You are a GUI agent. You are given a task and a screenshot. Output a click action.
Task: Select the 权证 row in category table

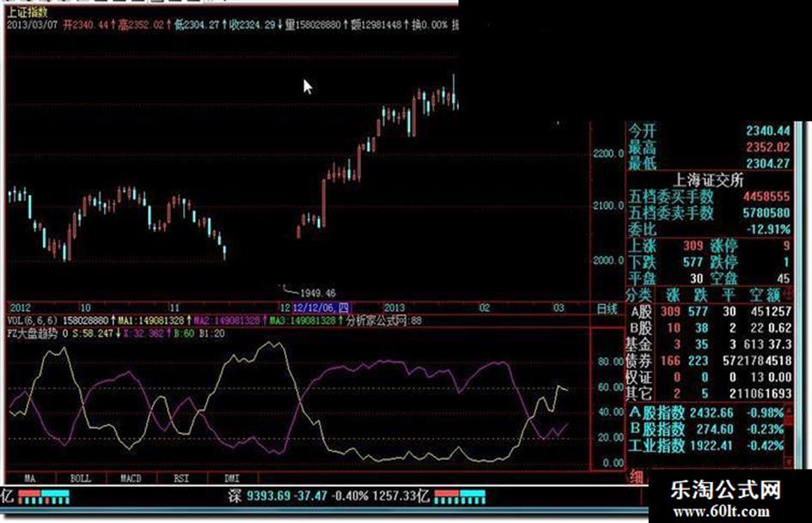(710, 377)
